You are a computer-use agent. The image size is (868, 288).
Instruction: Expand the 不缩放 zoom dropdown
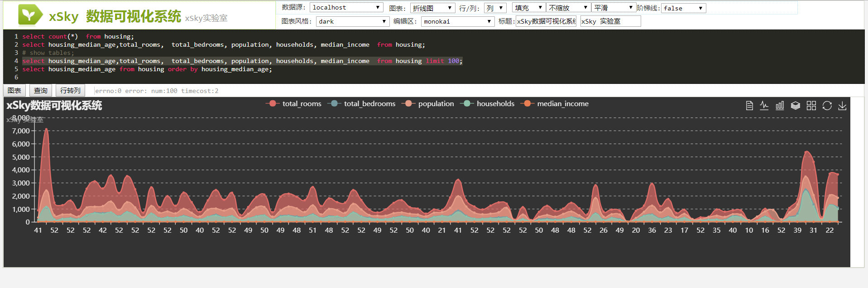click(x=568, y=8)
